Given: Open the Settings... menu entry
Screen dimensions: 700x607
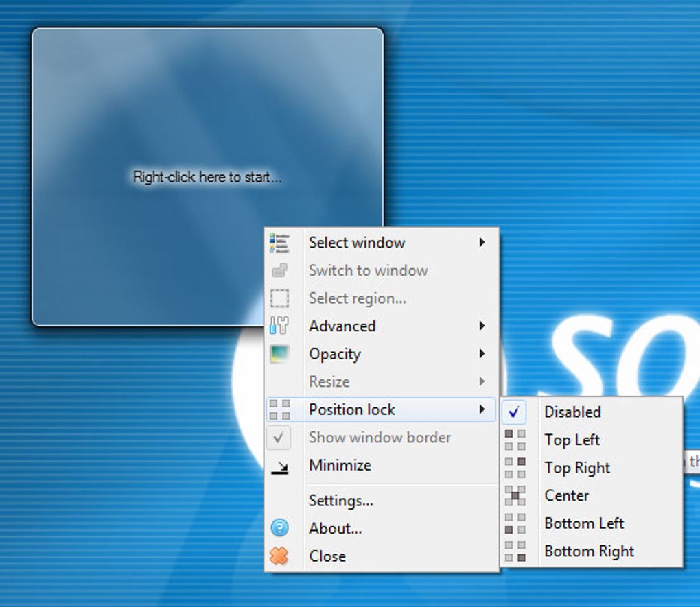Looking at the screenshot, I should 341,501.
